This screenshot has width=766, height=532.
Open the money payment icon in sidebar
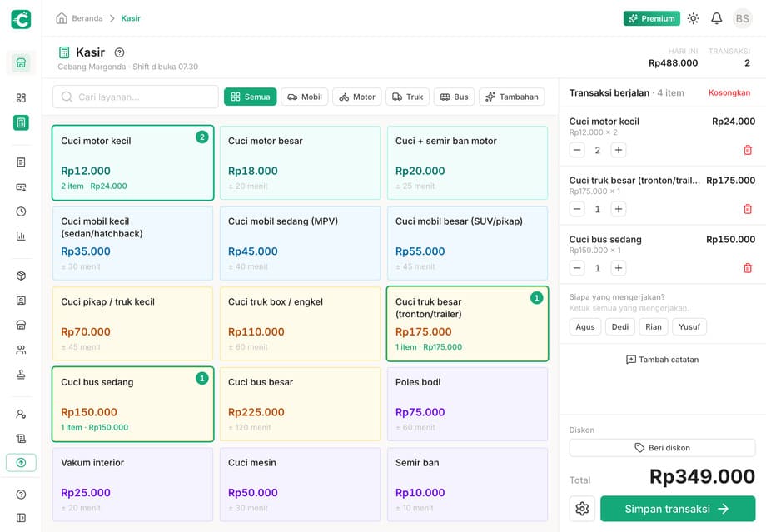tap(21, 187)
